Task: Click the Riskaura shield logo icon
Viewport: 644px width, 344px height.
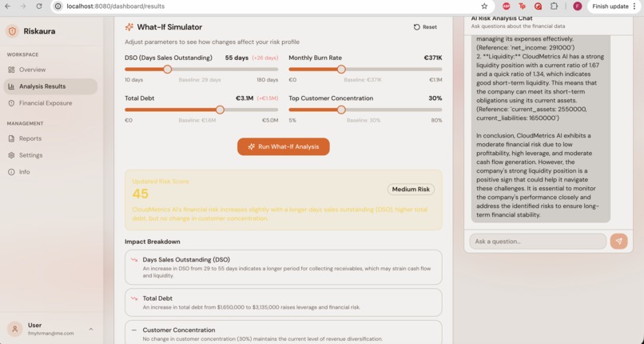Action: pyautogui.click(x=12, y=31)
